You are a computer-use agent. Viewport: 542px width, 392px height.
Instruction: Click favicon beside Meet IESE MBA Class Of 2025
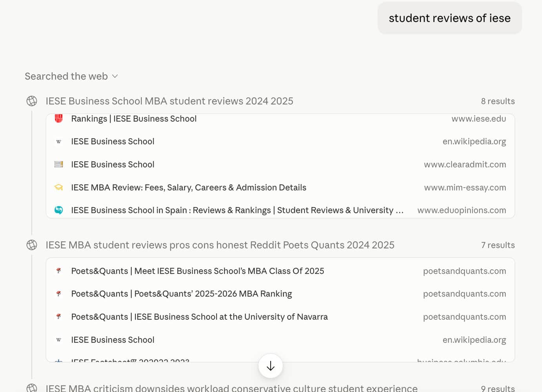(58, 271)
